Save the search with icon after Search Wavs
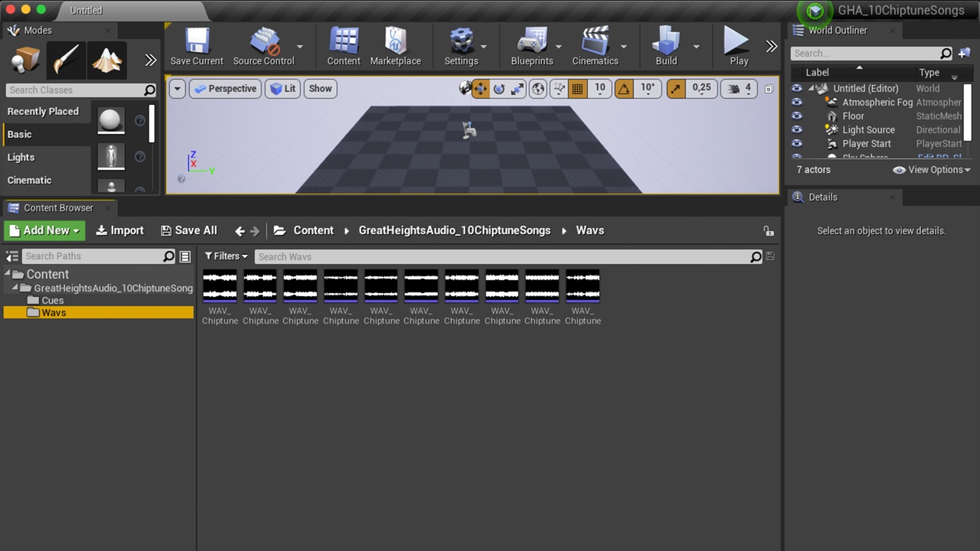Viewport: 980px width, 551px height. tap(769, 256)
